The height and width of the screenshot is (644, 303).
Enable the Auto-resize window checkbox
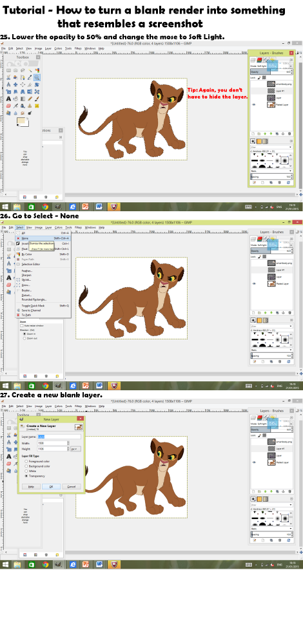click(22, 326)
